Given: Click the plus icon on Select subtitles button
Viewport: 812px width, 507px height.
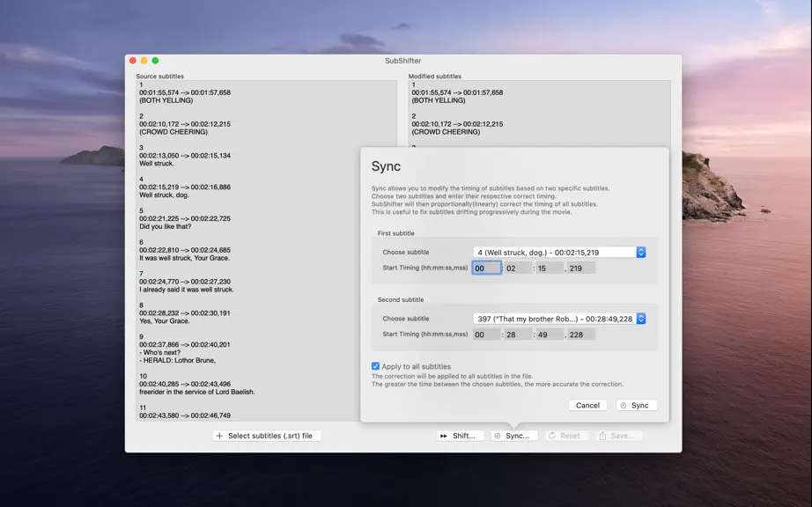Looking at the screenshot, I should 219,436.
